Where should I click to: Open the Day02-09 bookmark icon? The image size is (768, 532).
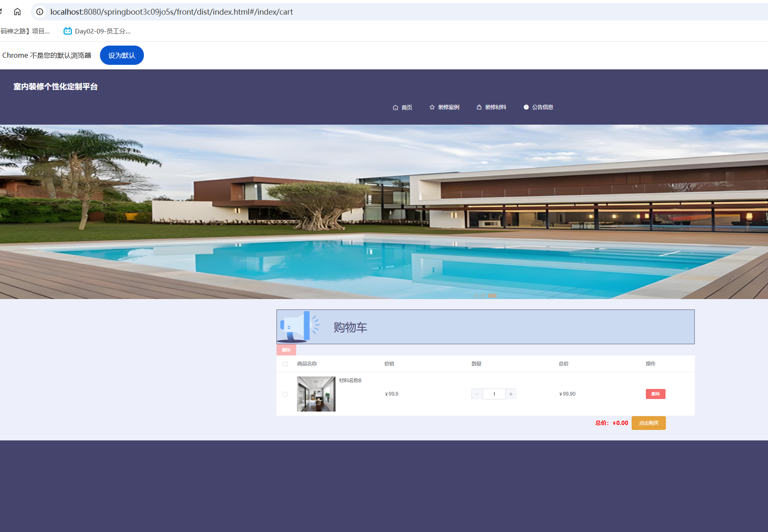[x=67, y=31]
